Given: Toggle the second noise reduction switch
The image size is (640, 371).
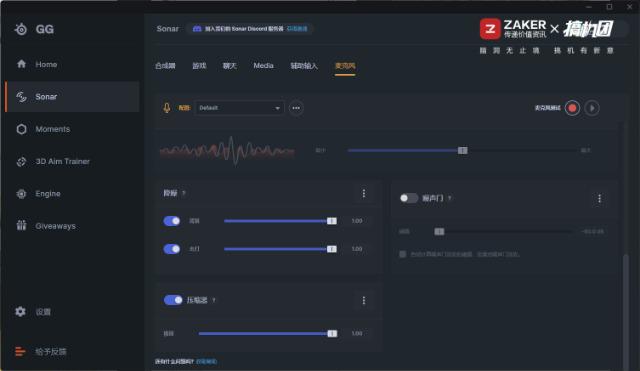Looking at the screenshot, I should (x=172, y=249).
